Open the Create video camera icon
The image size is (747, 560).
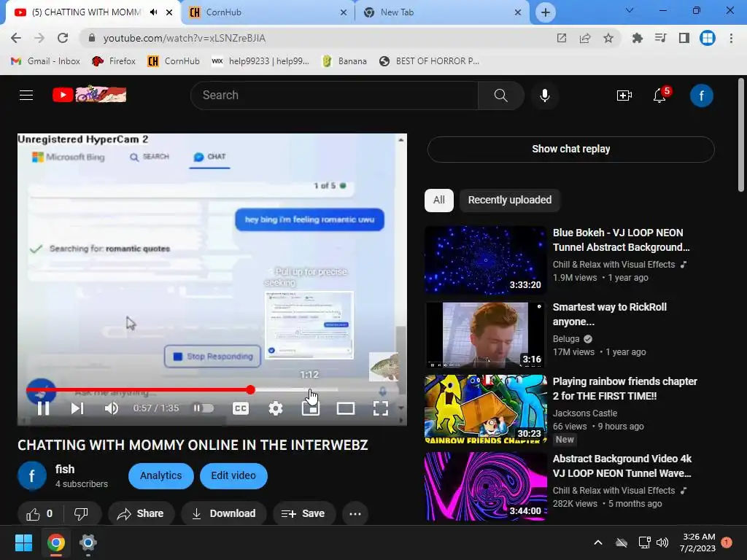(624, 96)
